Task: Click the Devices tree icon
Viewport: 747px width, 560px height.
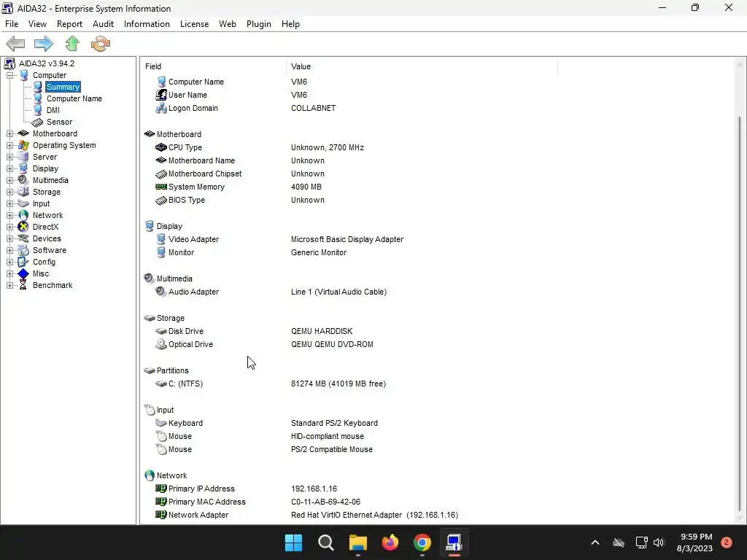Action: coord(23,238)
